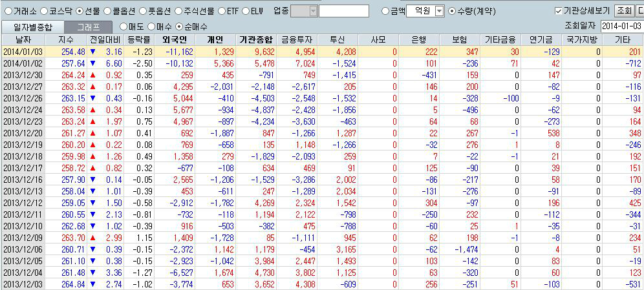Select the 거래소 radio button

click(8, 11)
